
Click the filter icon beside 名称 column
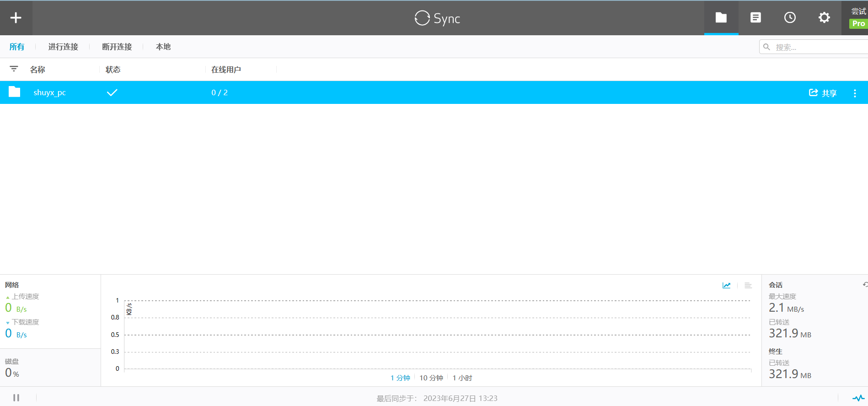click(14, 69)
